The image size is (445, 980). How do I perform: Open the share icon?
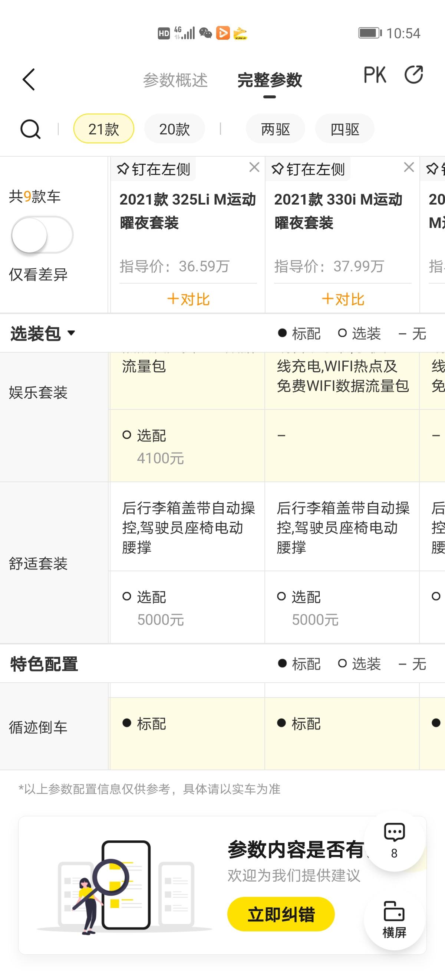[x=413, y=75]
